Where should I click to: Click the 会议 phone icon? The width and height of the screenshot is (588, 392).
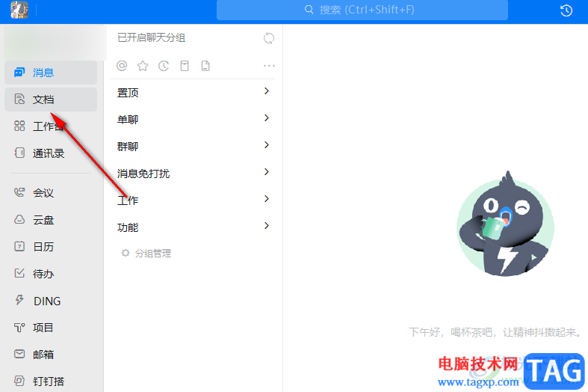(x=19, y=192)
